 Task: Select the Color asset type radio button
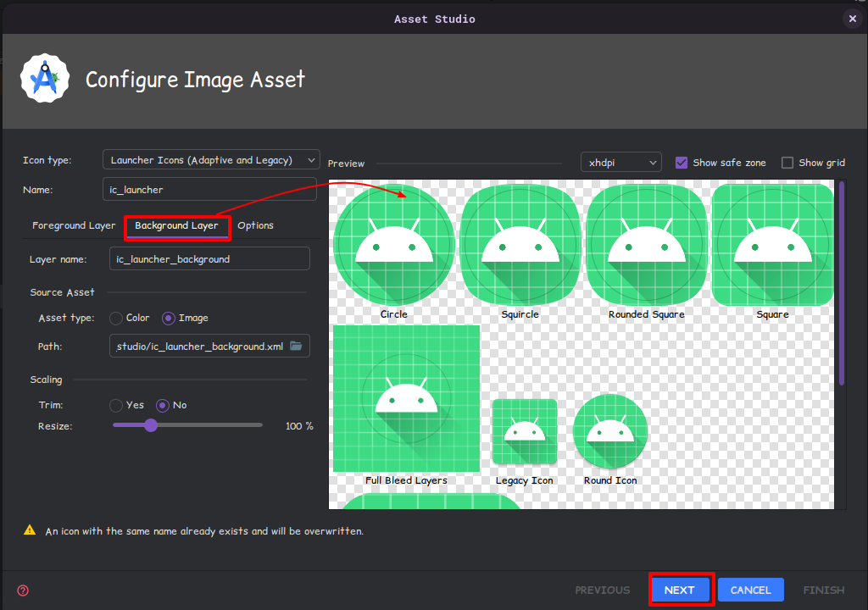pos(116,319)
